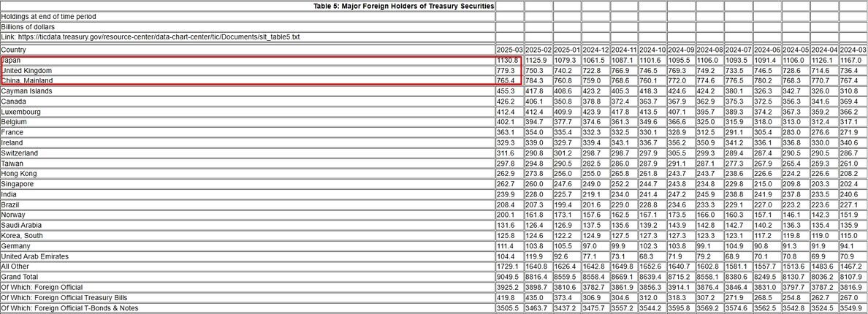Select All Other's 2025-02 value 1640.8
The height and width of the screenshot is (314, 868).
538,267
